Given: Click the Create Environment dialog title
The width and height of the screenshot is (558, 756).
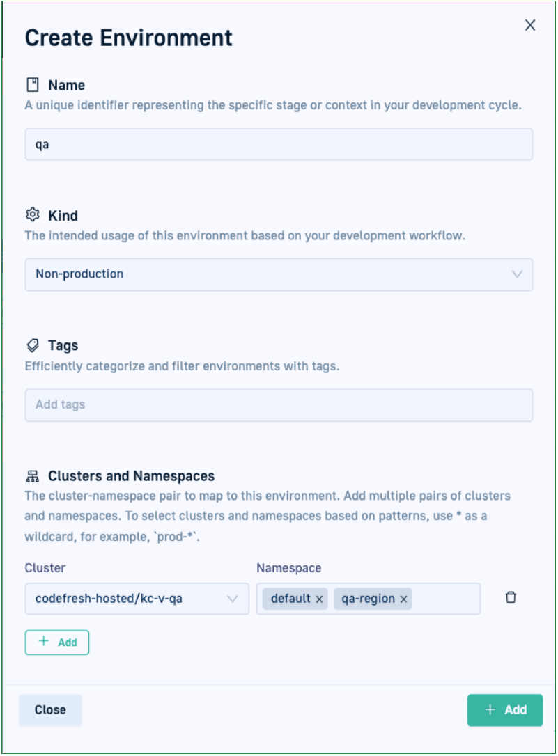Looking at the screenshot, I should pos(129,38).
